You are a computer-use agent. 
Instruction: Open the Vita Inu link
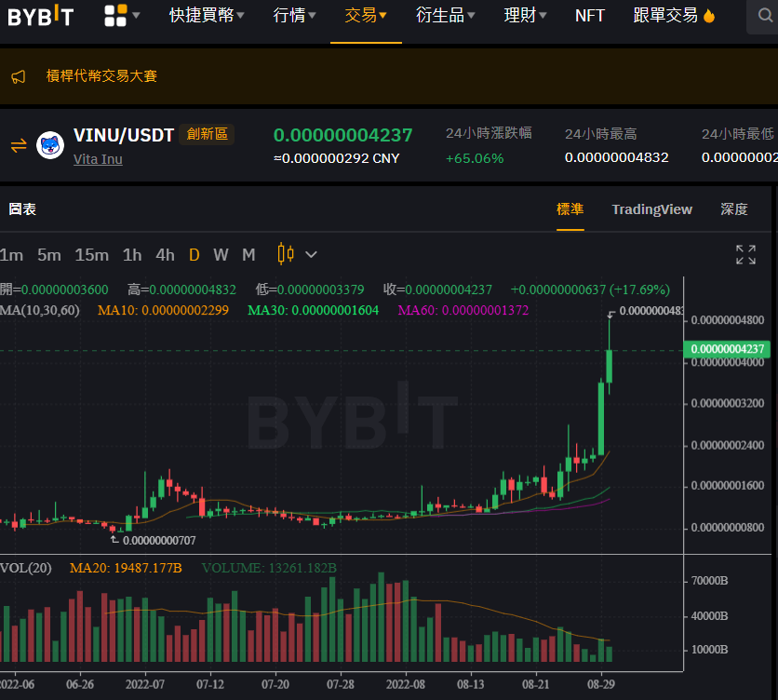[x=98, y=159]
